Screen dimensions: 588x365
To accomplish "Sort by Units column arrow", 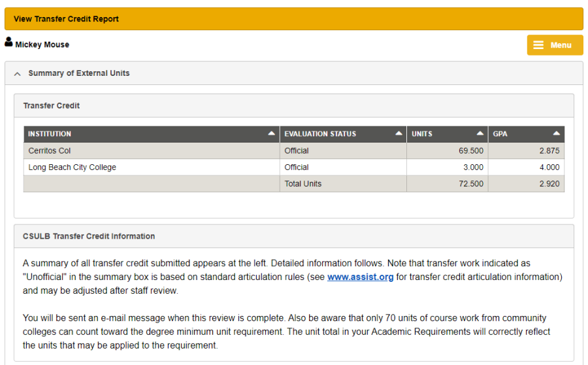I will (x=480, y=133).
